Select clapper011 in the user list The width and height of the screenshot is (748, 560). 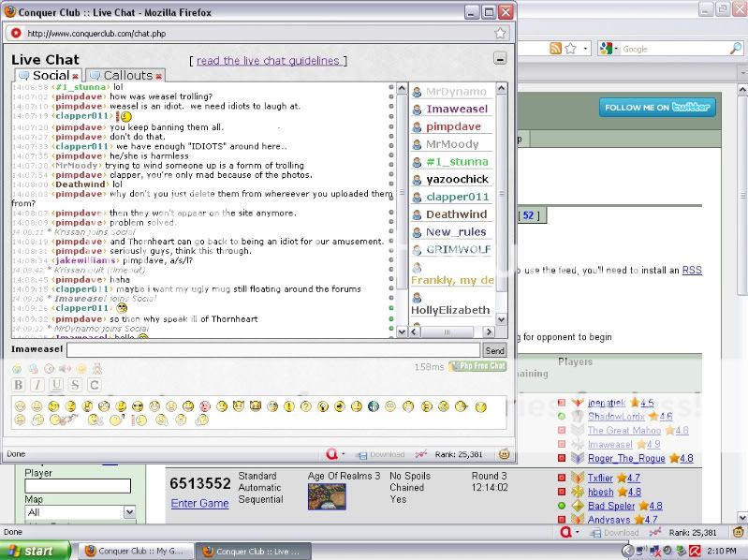pyautogui.click(x=458, y=197)
